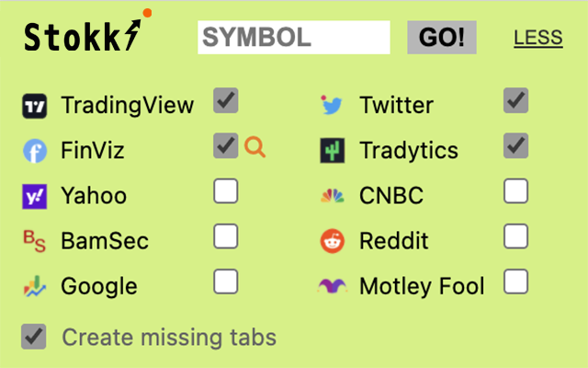Viewport: 588px width, 368px height.
Task: Collapse the list with LESS link
Action: (538, 38)
